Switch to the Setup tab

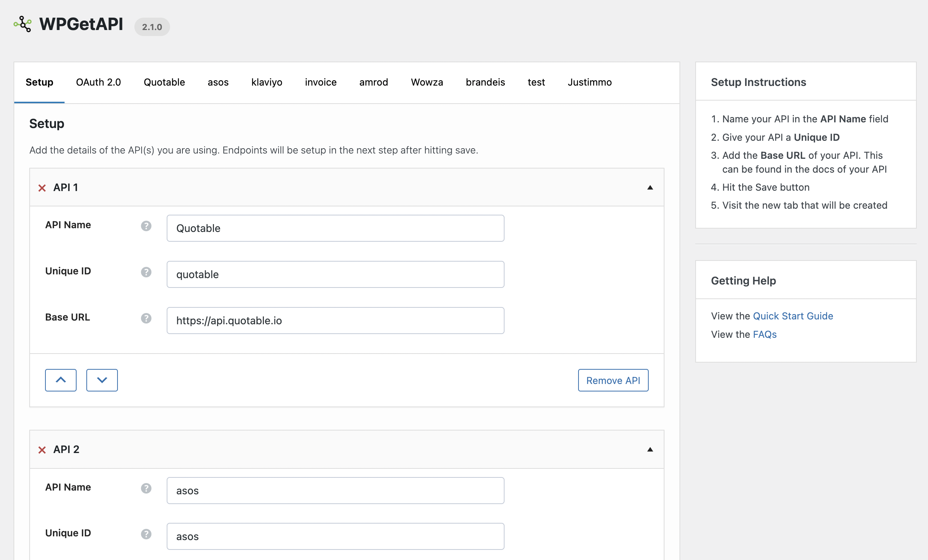[39, 82]
